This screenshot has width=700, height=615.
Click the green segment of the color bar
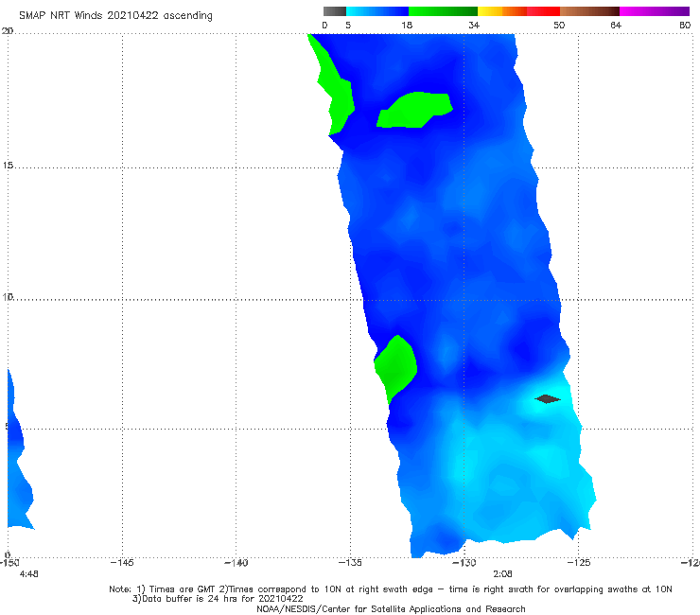coord(443,11)
